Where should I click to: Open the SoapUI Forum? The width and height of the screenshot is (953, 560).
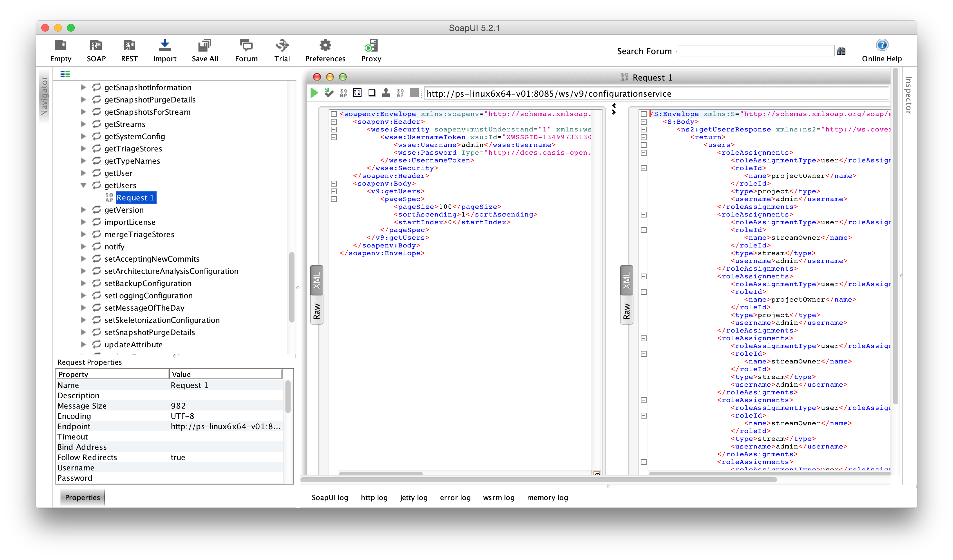coord(246,50)
